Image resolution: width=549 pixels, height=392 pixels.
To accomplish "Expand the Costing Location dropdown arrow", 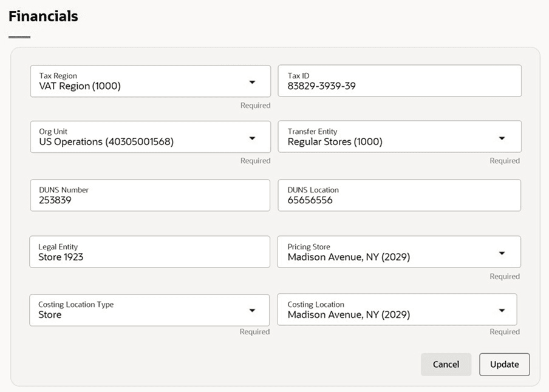I will coord(502,311).
